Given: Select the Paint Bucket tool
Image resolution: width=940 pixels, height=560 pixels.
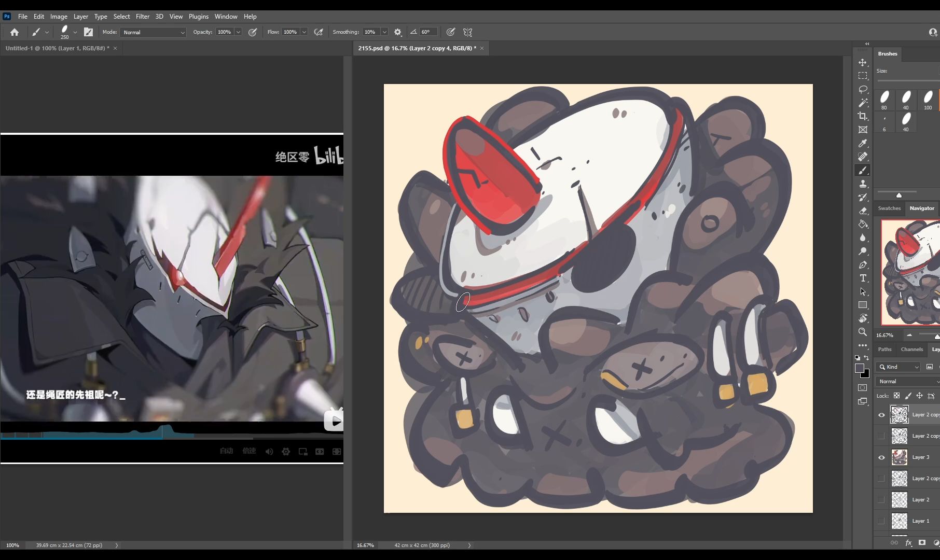Looking at the screenshot, I should [863, 224].
